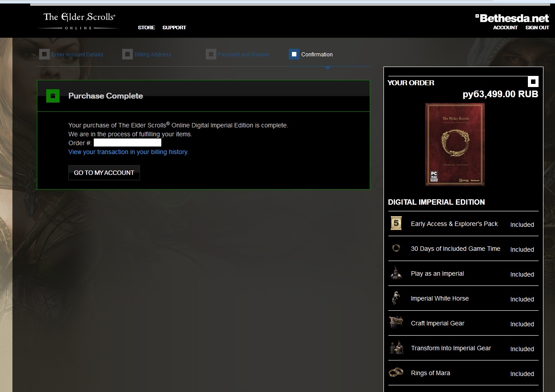Click the Rings of Mara icon
Screen dimensions: 555x392
[396, 372]
